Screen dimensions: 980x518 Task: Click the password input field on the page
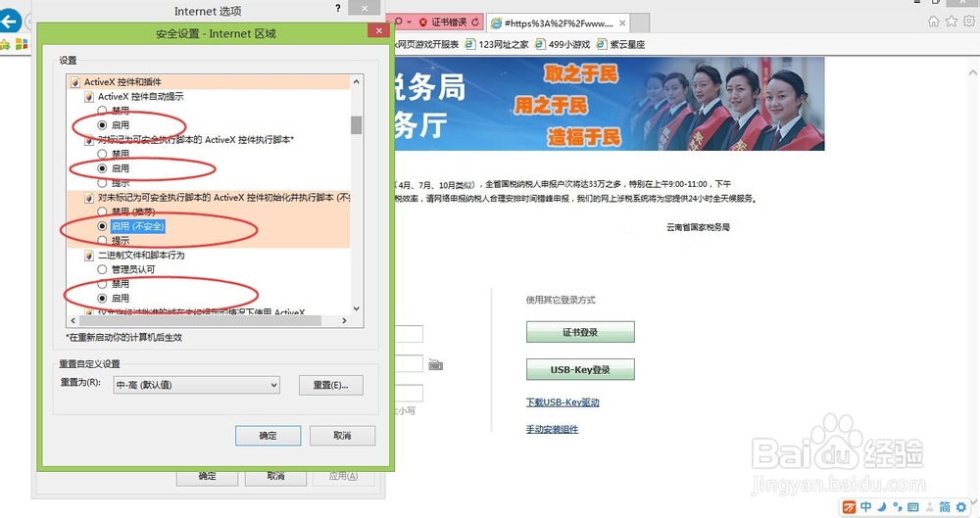pyautogui.click(x=410, y=363)
